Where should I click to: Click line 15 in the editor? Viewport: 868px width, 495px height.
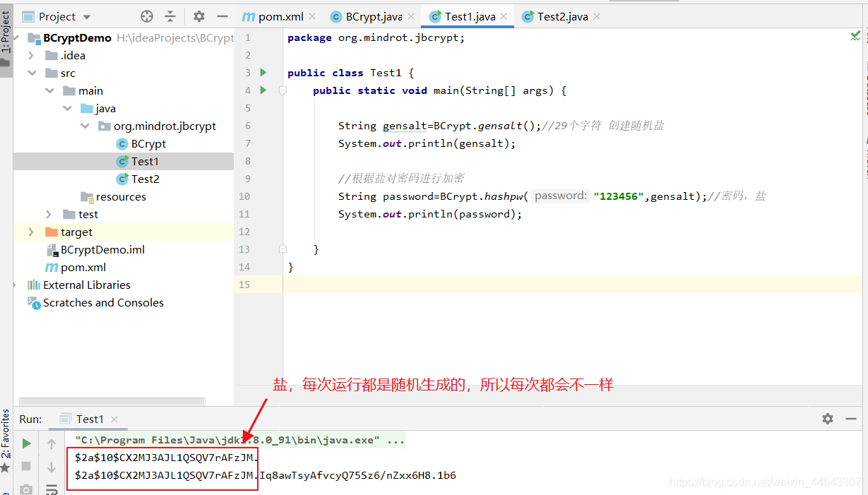572,285
